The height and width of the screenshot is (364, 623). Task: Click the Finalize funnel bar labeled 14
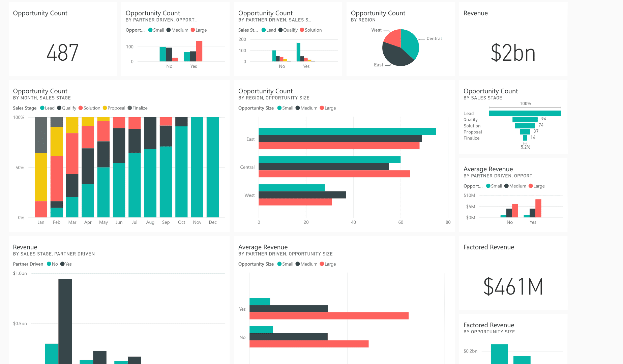[x=525, y=138]
